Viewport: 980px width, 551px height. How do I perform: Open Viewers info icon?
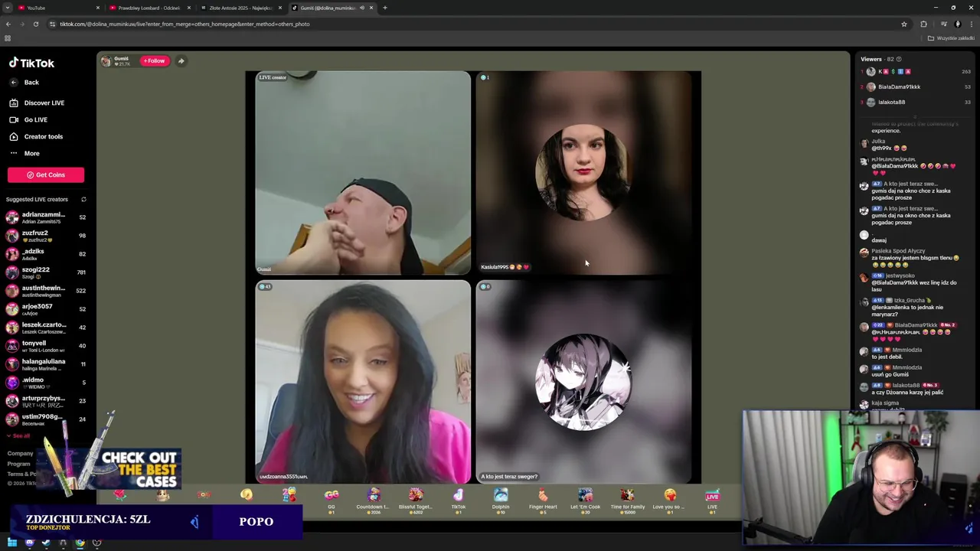pos(899,59)
